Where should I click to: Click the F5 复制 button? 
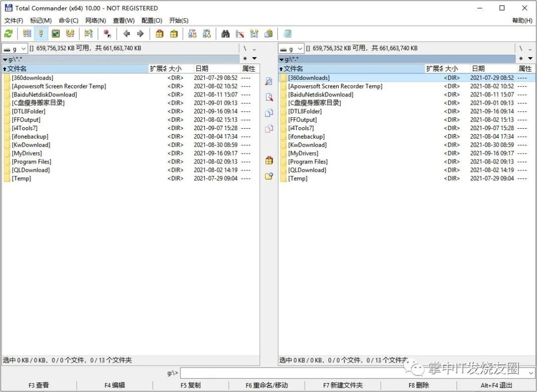(x=191, y=385)
